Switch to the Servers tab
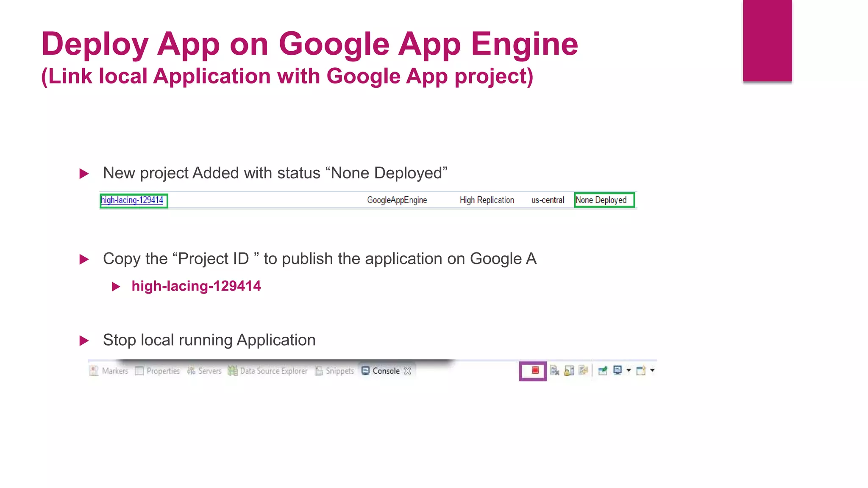The image size is (868, 488). [204, 371]
